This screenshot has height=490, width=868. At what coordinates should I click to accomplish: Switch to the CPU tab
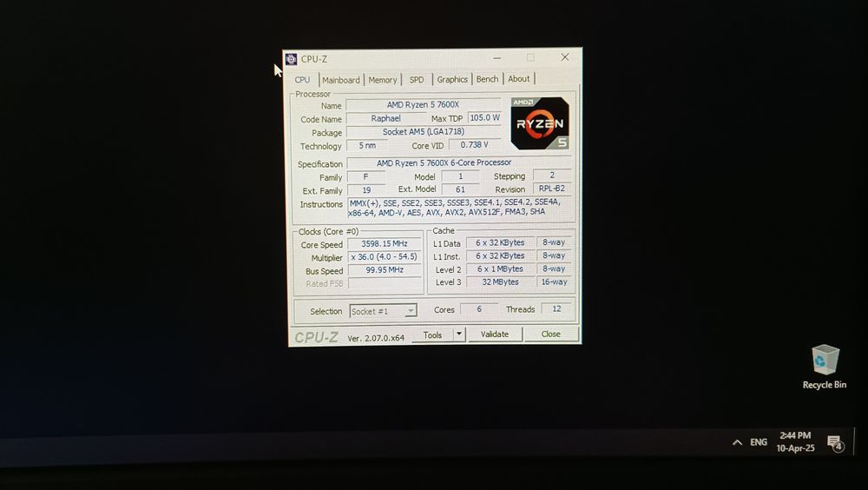pos(302,80)
